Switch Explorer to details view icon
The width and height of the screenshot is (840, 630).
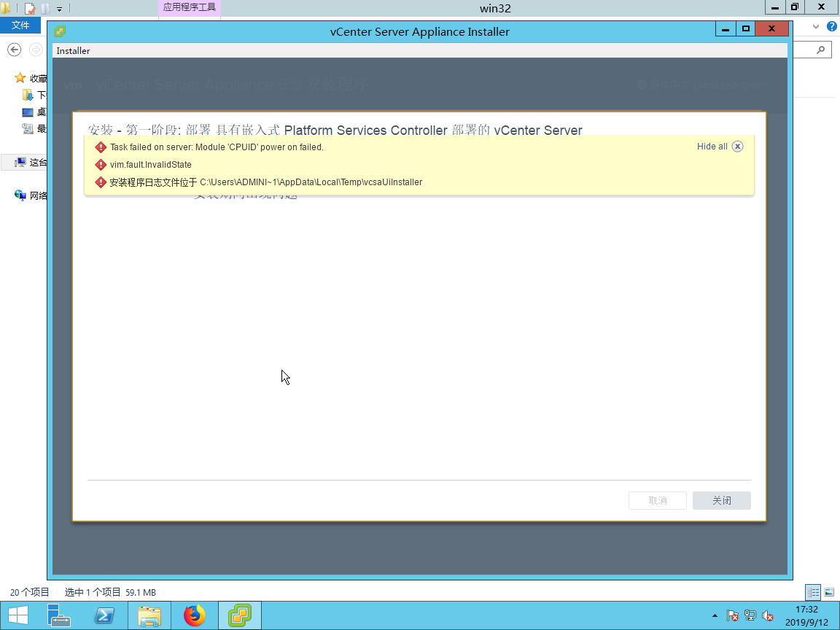(x=813, y=592)
